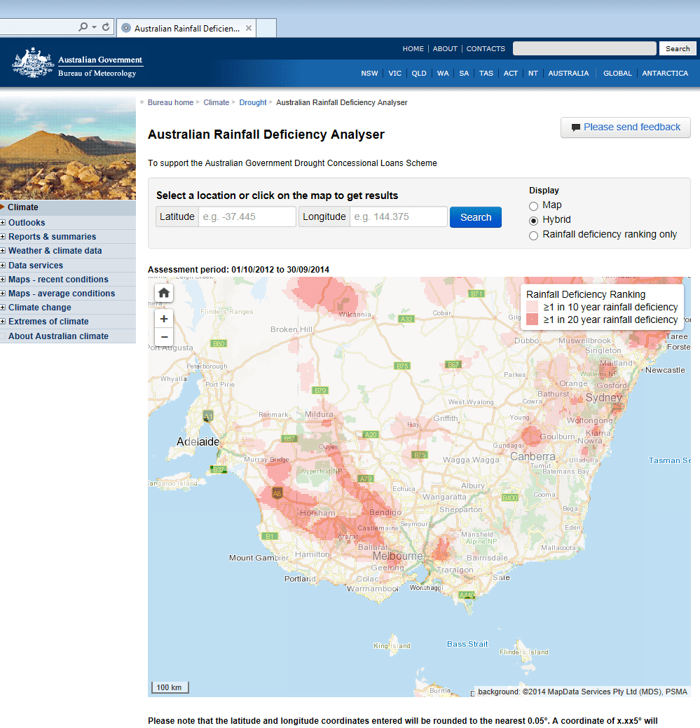Image resolution: width=700 pixels, height=728 pixels.
Task: Go to NSW state menu
Action: point(369,74)
